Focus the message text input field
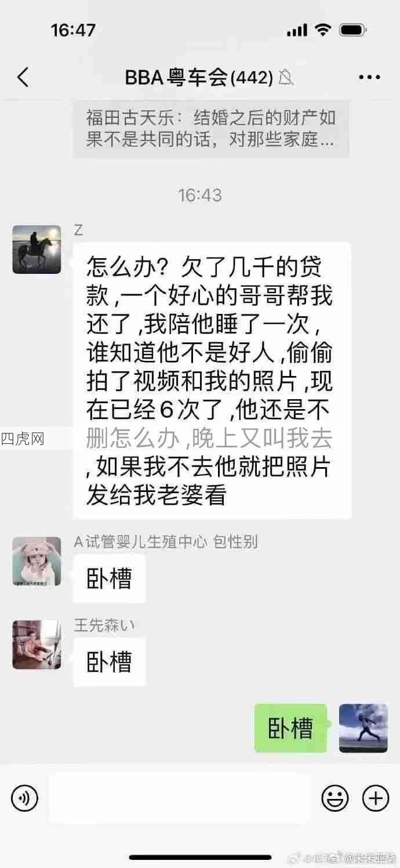This screenshot has height=868, width=400. (180, 798)
